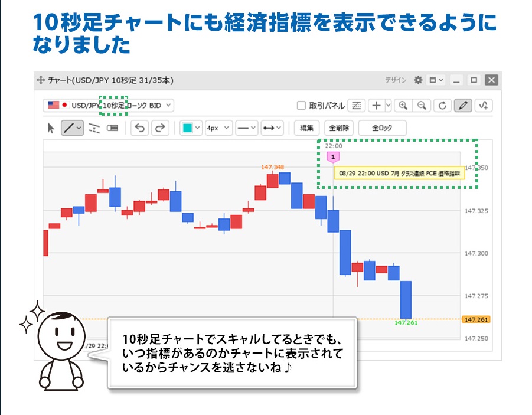Open the line arrow-ends type dropdown

coord(272,128)
